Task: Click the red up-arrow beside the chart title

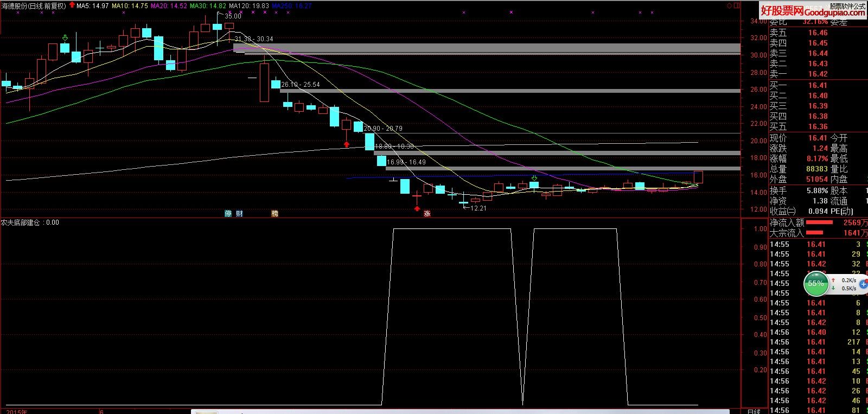Action: [72, 5]
